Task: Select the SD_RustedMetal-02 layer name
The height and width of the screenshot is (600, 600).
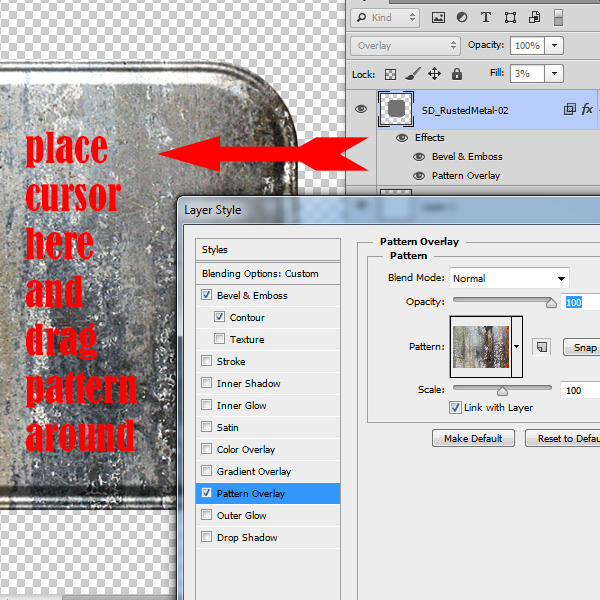Action: coord(465,111)
